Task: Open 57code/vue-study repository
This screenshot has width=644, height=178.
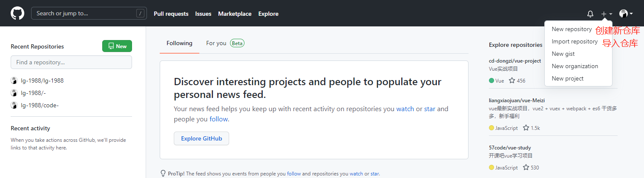Action: click(510, 148)
